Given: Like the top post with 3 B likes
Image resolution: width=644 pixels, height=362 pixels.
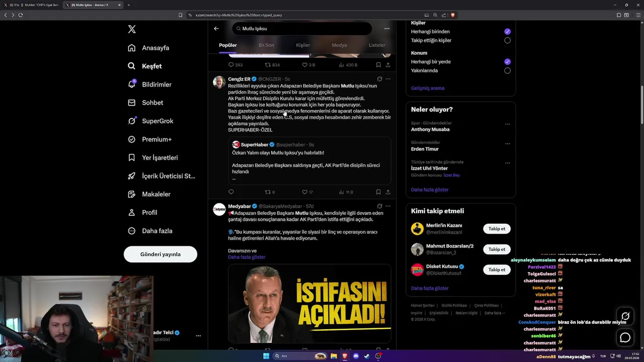Looking at the screenshot, I should (308, 65).
